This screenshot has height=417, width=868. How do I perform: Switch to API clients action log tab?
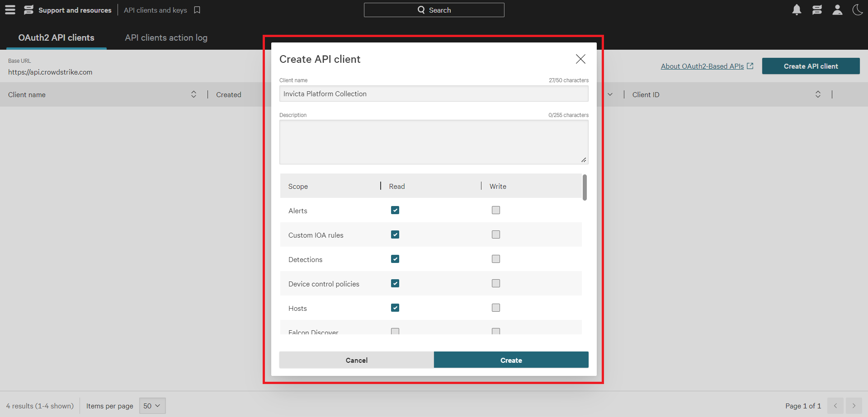[166, 38]
